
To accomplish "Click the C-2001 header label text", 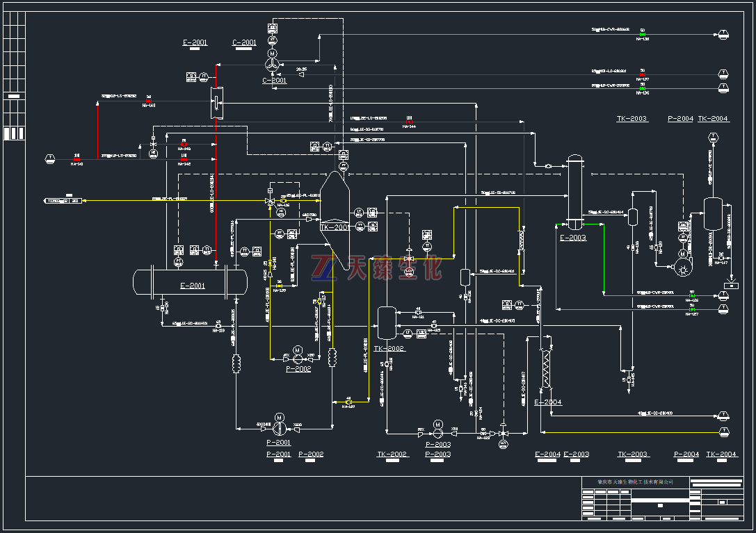I will (x=244, y=42).
